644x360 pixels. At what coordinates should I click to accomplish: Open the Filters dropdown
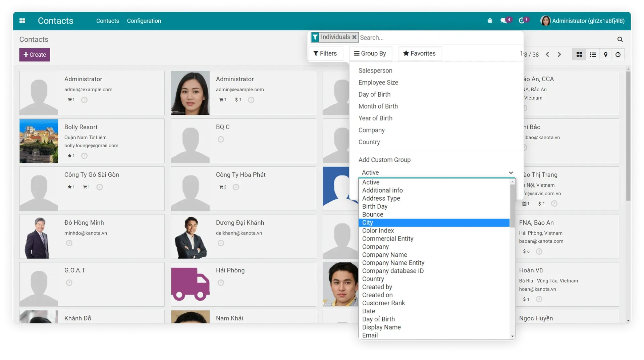[x=325, y=53]
